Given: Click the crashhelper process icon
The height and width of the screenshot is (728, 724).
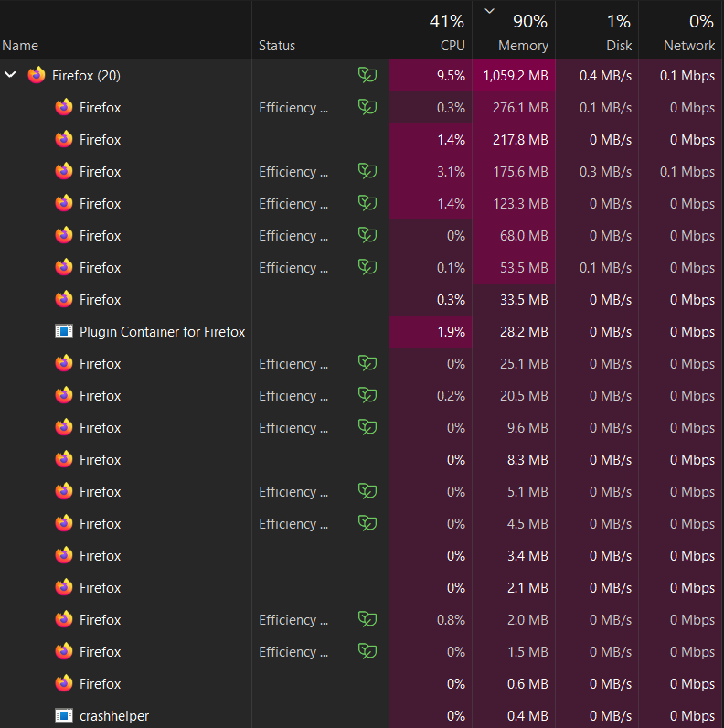Looking at the screenshot, I should coord(63,716).
